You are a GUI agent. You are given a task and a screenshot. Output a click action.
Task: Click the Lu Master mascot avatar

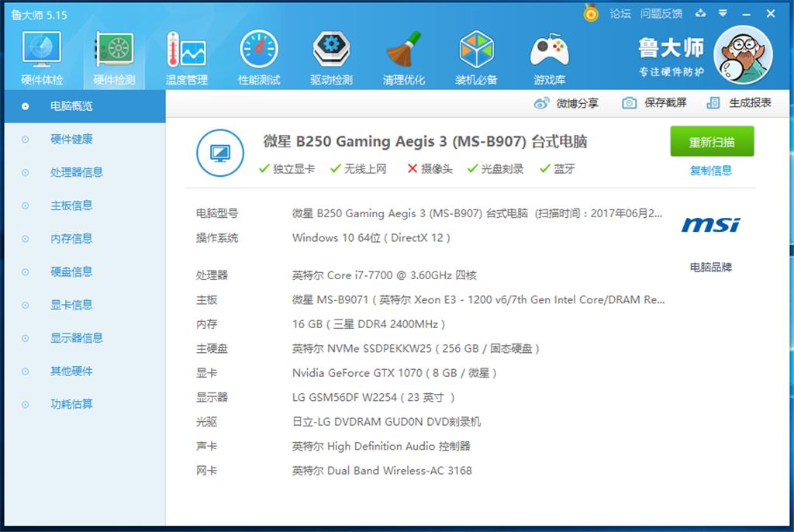tap(744, 54)
